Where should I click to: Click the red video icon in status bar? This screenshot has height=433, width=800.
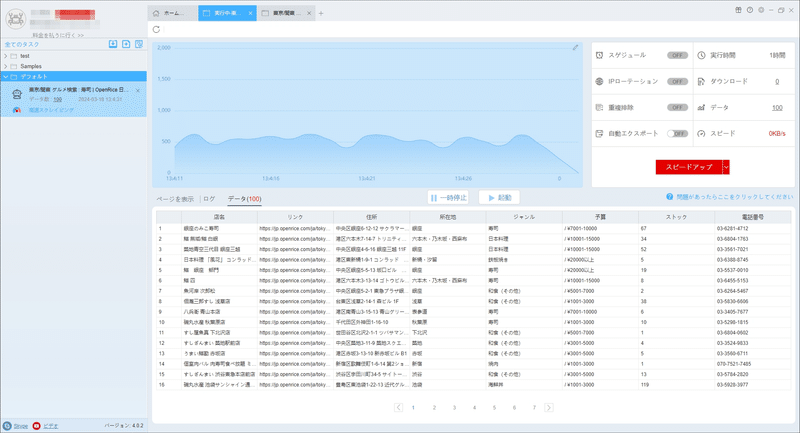[36, 426]
